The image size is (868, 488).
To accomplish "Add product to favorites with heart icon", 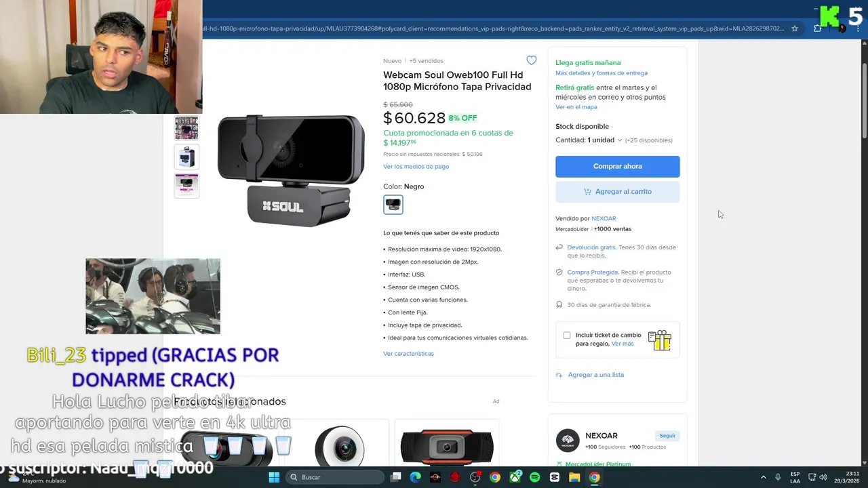I will [532, 60].
